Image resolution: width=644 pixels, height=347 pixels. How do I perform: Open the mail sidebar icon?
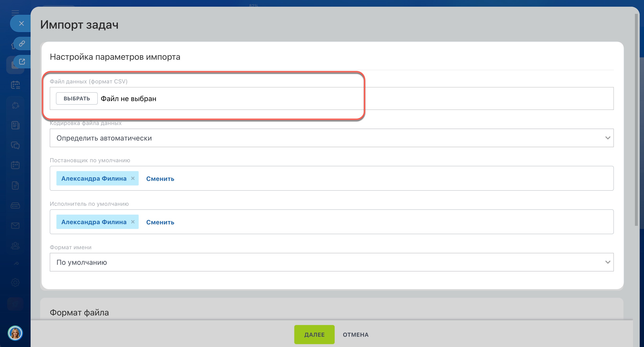pos(15,226)
